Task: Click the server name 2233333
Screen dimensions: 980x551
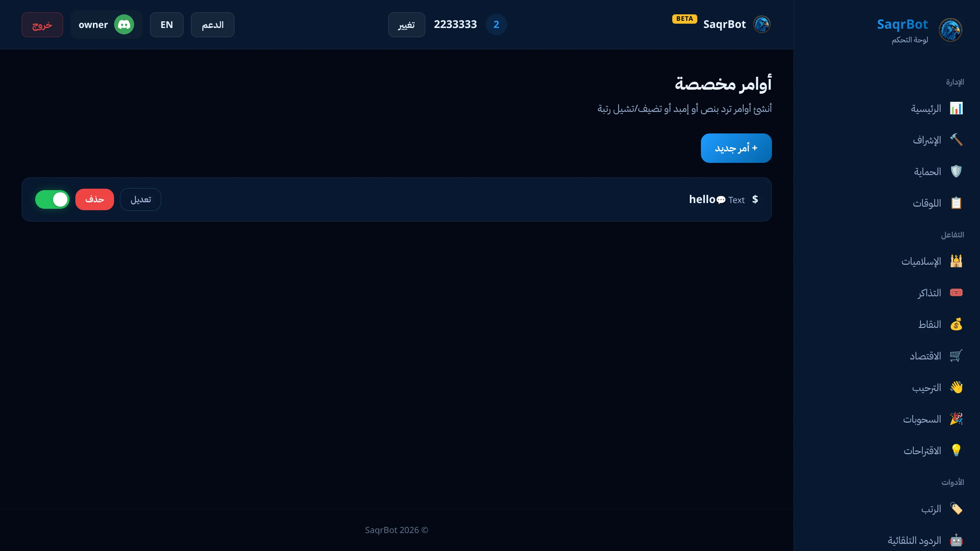Action: [x=455, y=24]
